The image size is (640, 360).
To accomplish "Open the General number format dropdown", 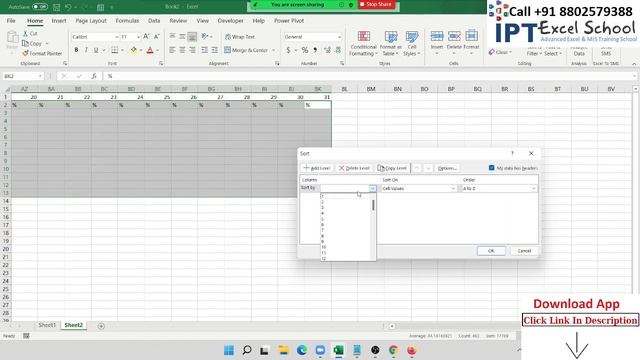I will [339, 37].
